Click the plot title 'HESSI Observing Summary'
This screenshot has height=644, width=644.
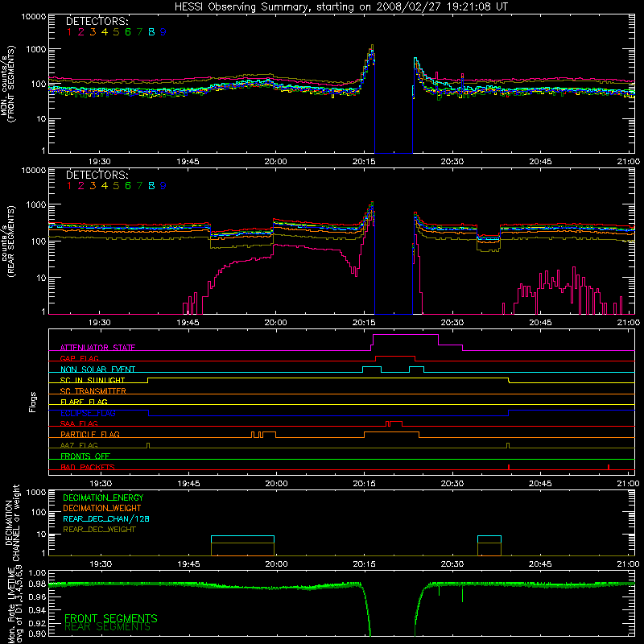(x=240, y=6)
